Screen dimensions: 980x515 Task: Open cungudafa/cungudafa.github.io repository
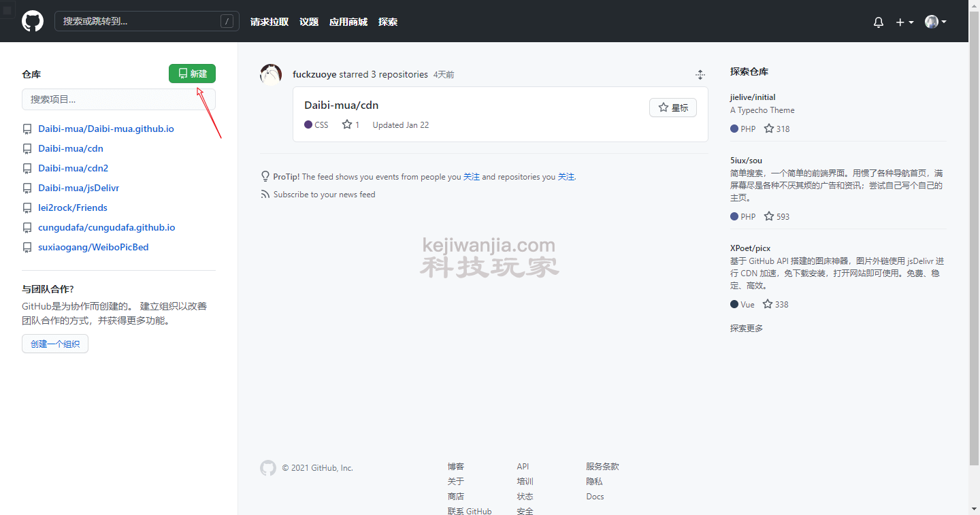point(107,227)
